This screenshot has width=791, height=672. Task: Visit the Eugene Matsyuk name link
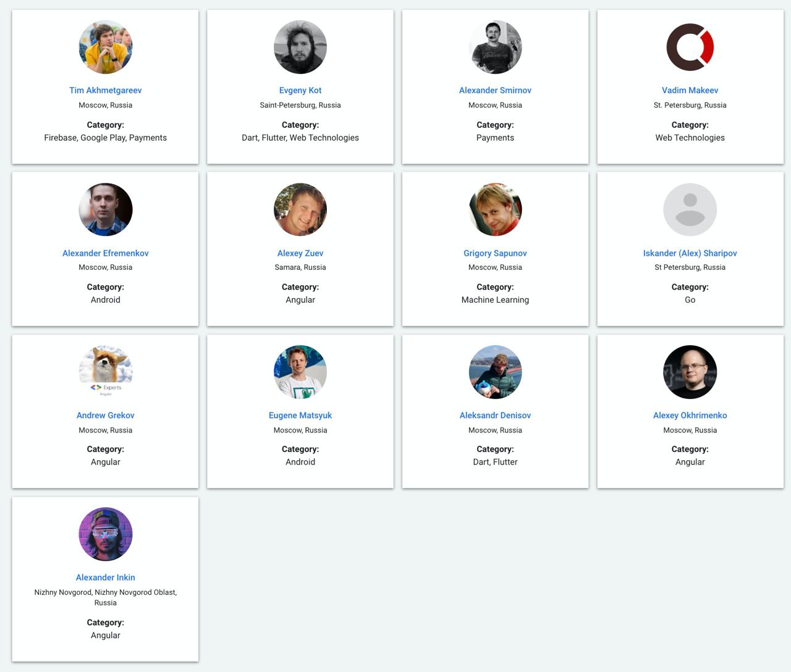[300, 416]
